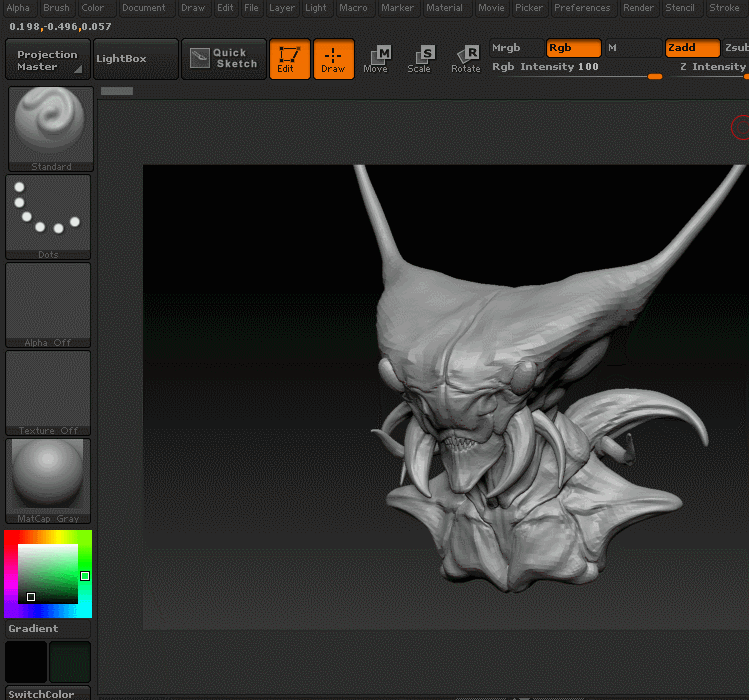Open the Draw menu
Screen dimensions: 749x700
[x=193, y=8]
